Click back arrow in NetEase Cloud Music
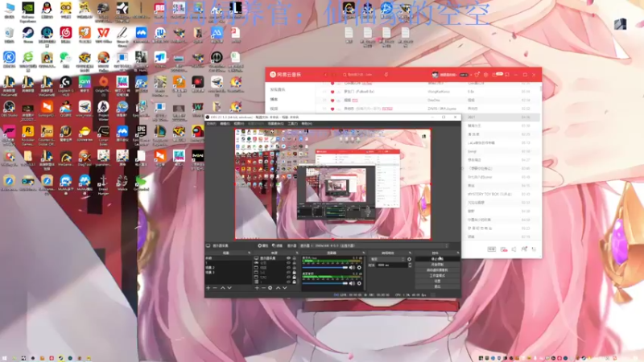644x362 pixels. point(325,75)
